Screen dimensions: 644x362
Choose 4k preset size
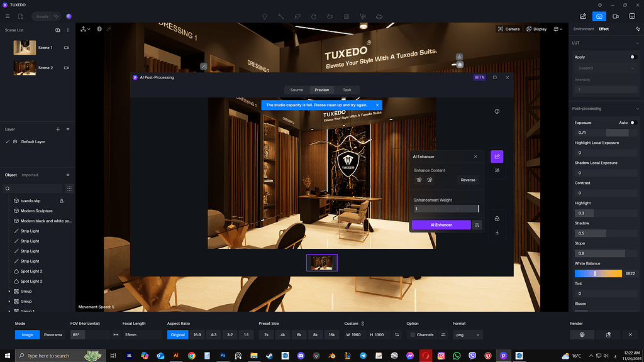282,335
